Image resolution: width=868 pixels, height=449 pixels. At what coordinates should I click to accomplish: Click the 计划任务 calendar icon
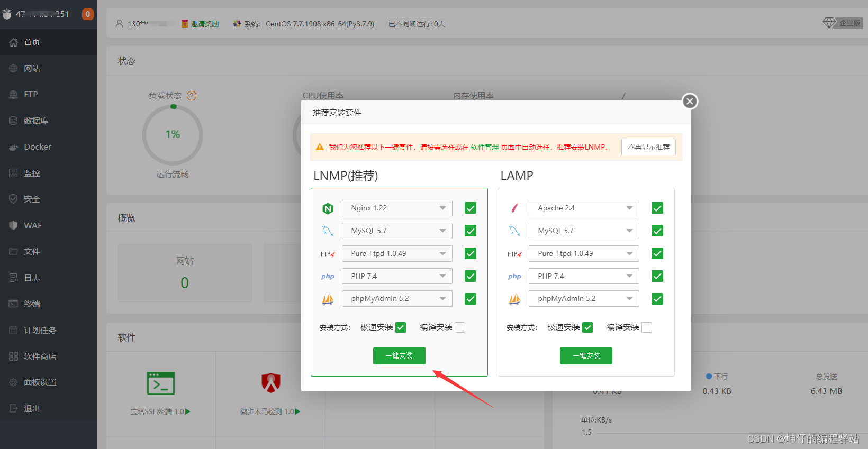coord(13,330)
